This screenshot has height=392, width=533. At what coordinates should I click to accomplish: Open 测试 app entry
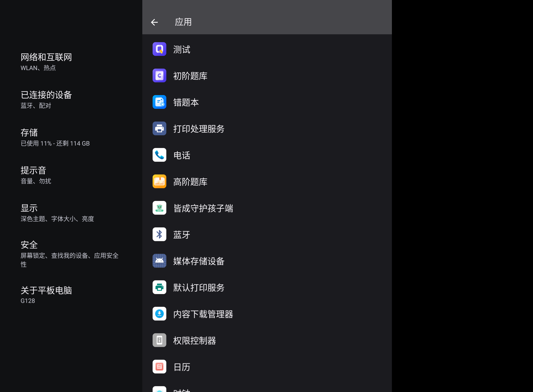[x=267, y=49]
